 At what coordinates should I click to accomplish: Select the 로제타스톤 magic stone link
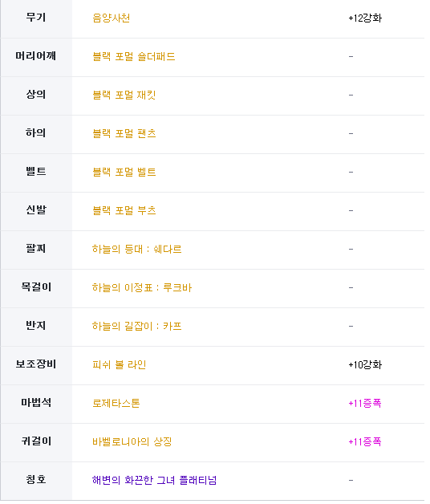pyautogui.click(x=116, y=404)
